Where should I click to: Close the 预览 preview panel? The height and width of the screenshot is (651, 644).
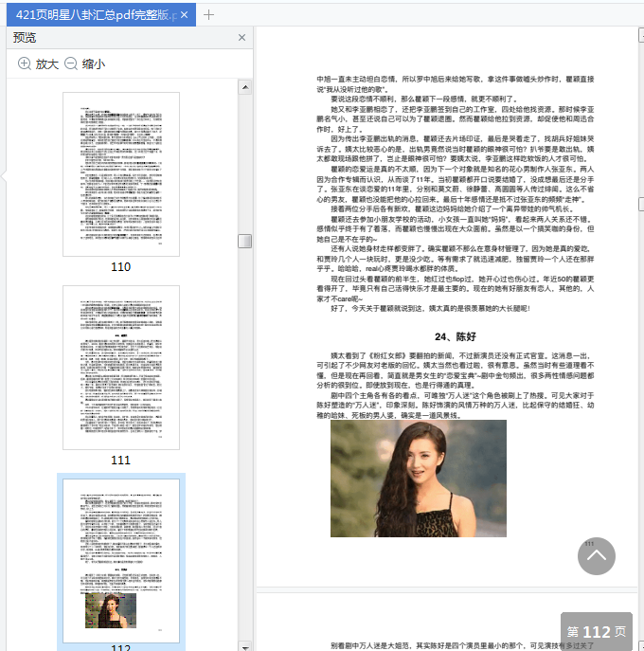[x=241, y=38]
